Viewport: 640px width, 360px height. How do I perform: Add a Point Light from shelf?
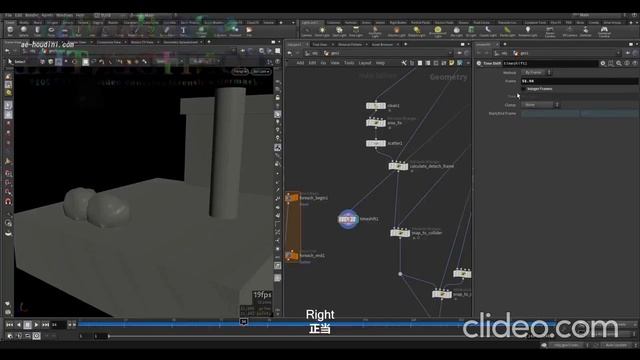click(322, 31)
